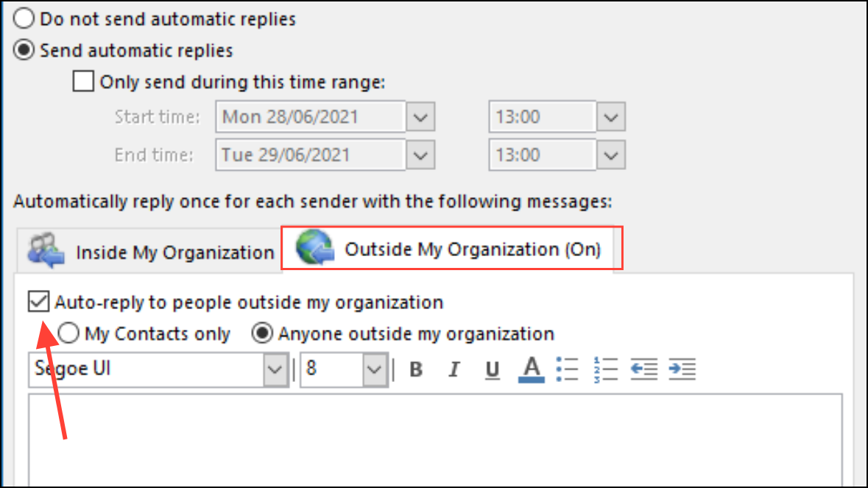Open the End time hour dropdown
Image resolution: width=868 pixels, height=488 pixels.
611,155
